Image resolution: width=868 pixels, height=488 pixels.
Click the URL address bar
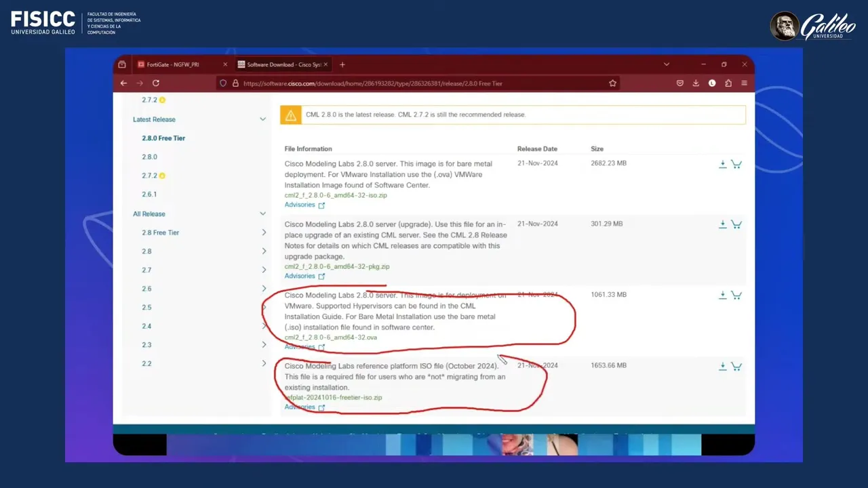click(417, 83)
